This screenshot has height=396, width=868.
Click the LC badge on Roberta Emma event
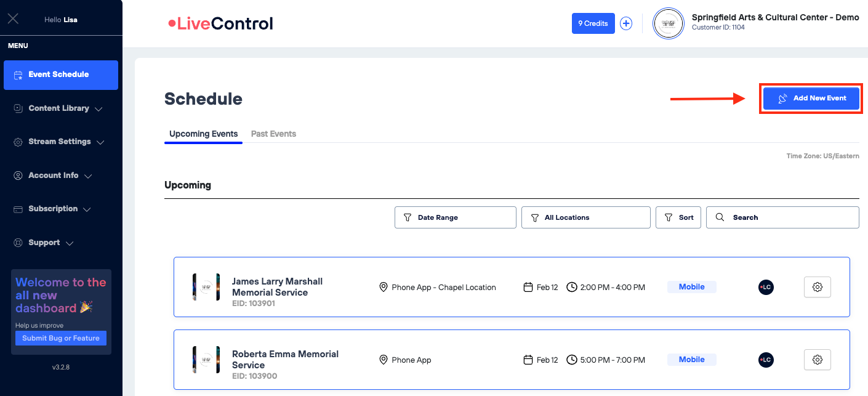point(766,360)
